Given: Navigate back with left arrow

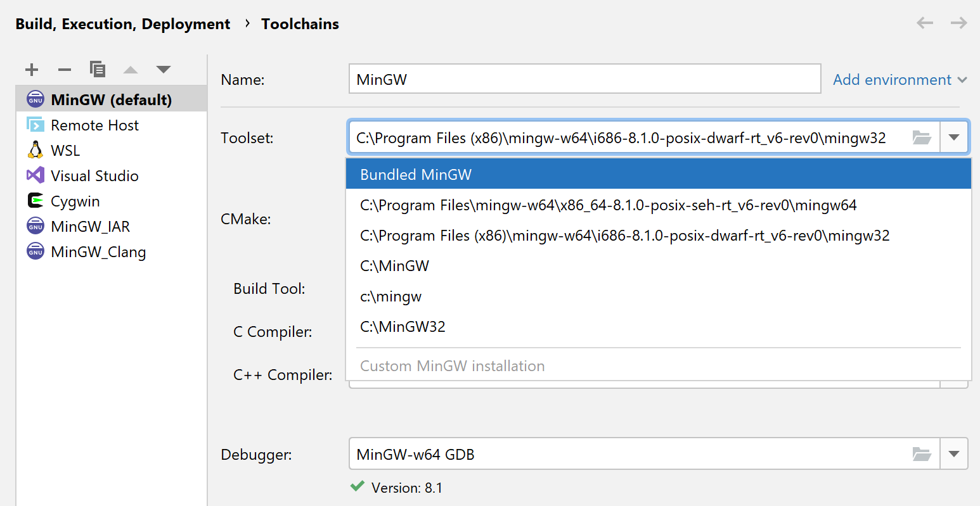Looking at the screenshot, I should (925, 23).
